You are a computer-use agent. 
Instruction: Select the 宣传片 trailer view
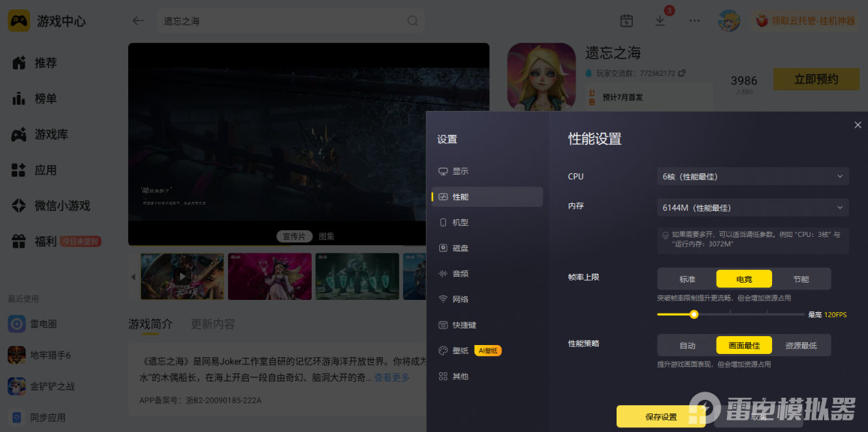pos(295,236)
